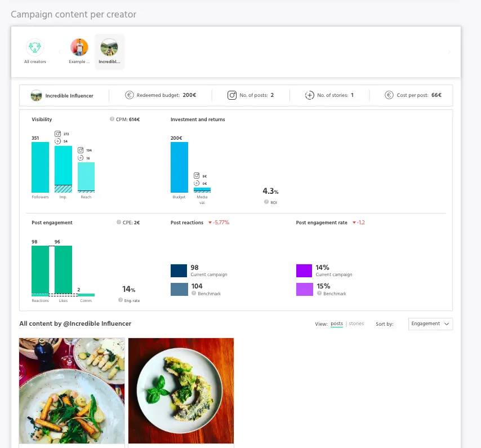481x448 pixels.
Task: Click the info icon beside ROI label
Action: tap(266, 202)
